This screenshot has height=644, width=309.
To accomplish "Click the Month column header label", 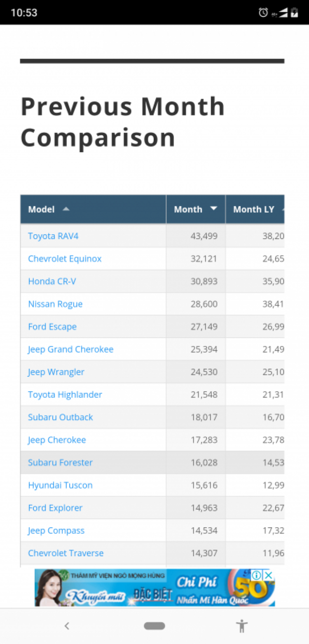I will coord(188,209).
